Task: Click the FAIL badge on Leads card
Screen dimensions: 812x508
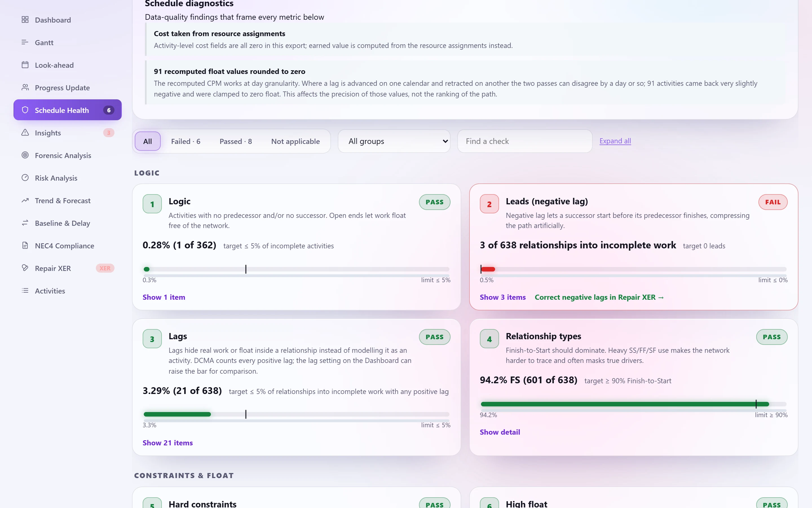Action: click(773, 202)
